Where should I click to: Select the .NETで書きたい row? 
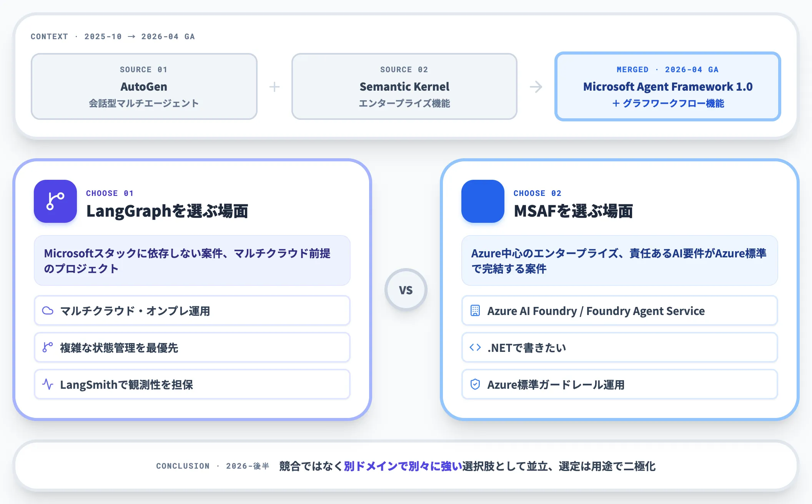[620, 347]
